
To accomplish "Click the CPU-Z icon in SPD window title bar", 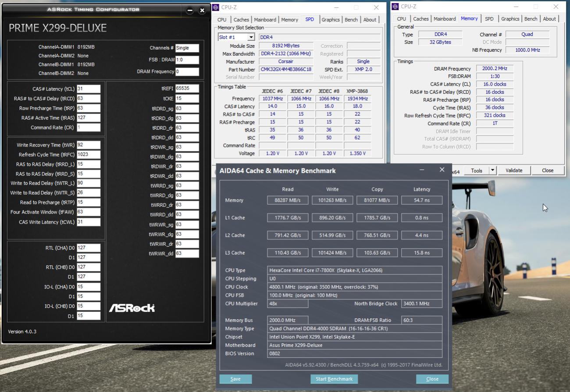I will pyautogui.click(x=216, y=7).
